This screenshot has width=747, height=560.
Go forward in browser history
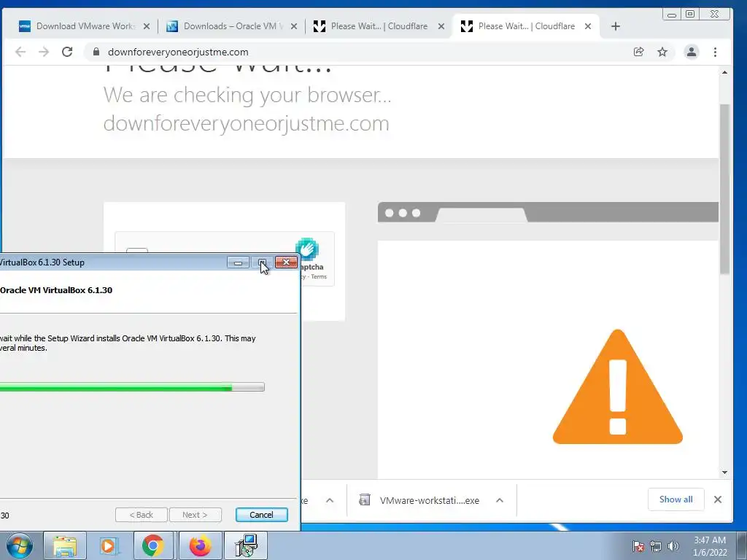44,52
